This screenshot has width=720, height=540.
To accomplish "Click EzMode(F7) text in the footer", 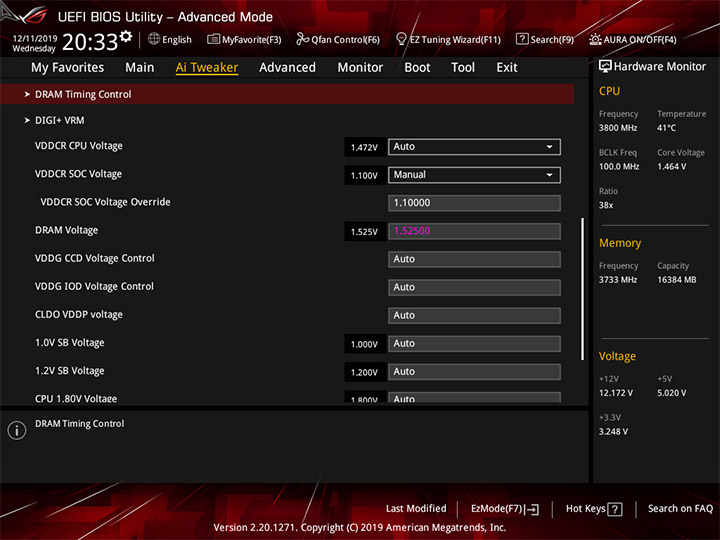I will [x=496, y=509].
